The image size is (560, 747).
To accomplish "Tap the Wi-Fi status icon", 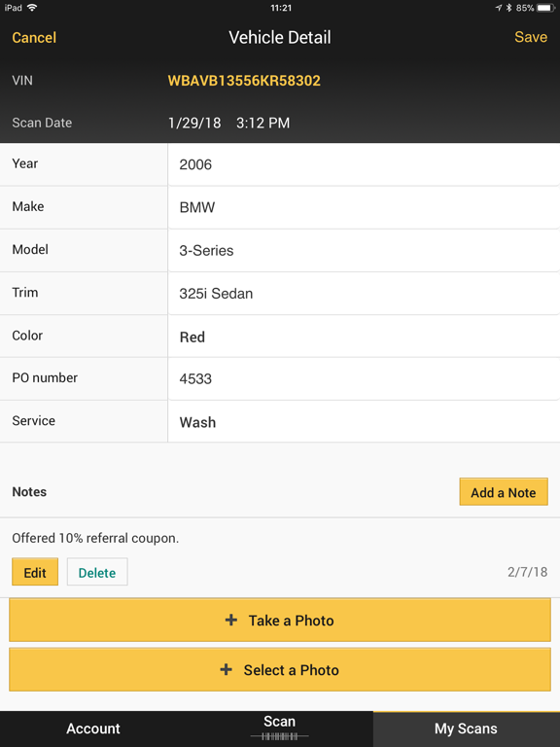I will [32, 8].
